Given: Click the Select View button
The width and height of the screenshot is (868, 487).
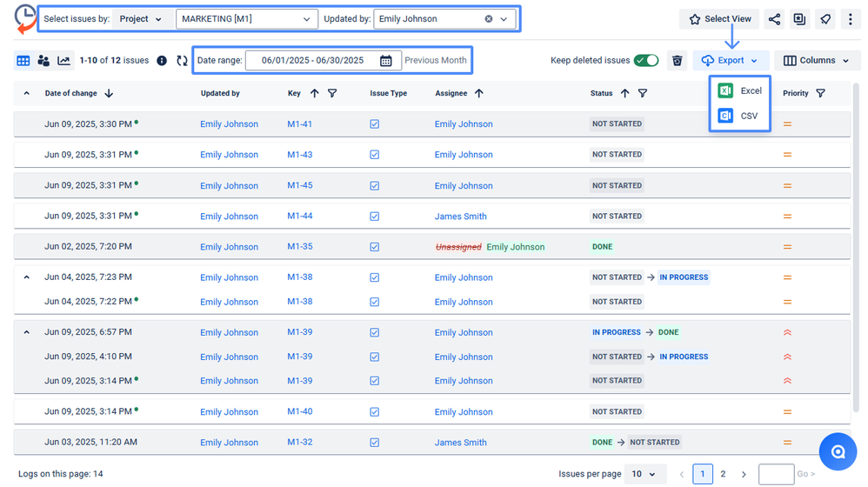Looking at the screenshot, I should (x=719, y=19).
